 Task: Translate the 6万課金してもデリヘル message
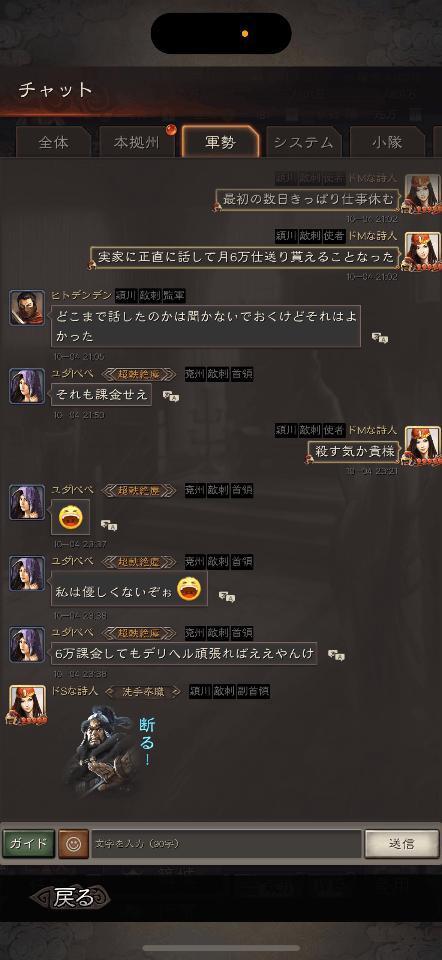336,655
